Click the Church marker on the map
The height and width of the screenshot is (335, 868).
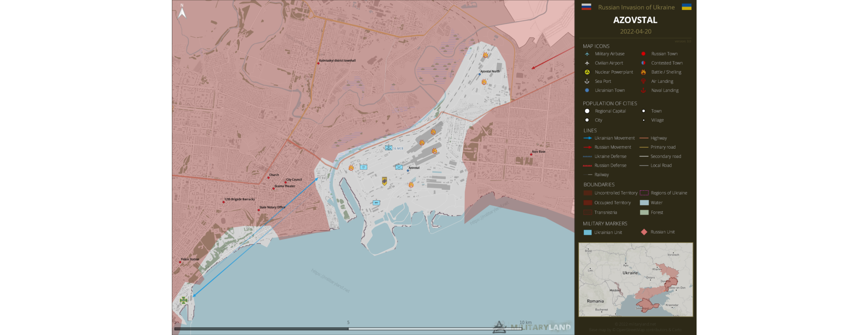point(268,178)
